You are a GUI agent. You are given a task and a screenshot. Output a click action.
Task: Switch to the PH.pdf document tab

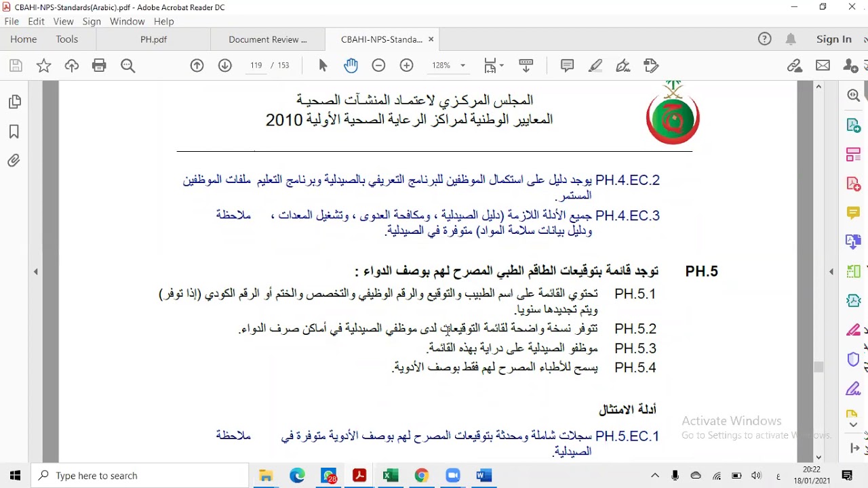[154, 39]
